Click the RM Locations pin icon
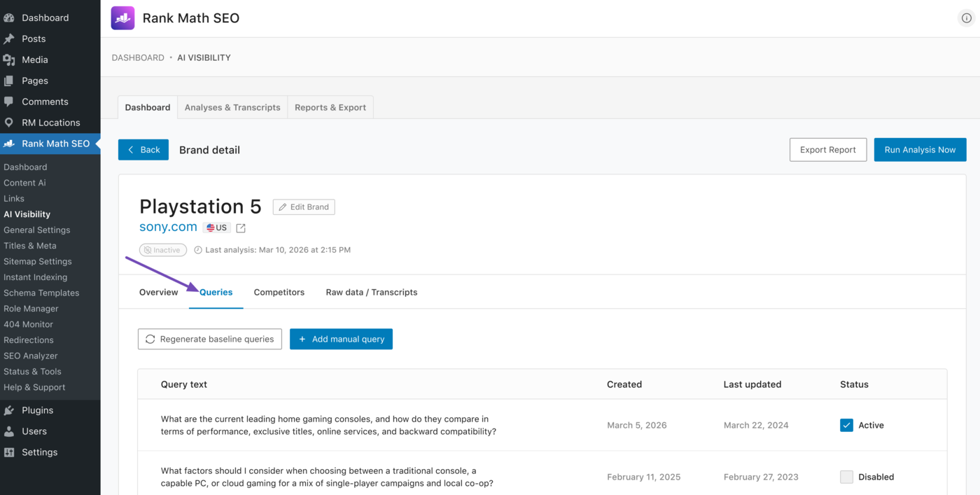 (9, 123)
